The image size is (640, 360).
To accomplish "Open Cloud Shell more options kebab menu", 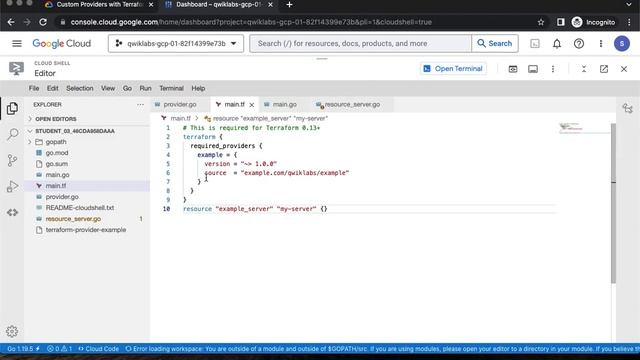I will point(553,69).
